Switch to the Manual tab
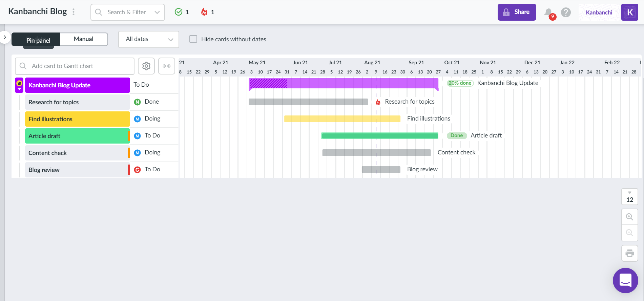The width and height of the screenshot is (644, 301). pos(84,39)
